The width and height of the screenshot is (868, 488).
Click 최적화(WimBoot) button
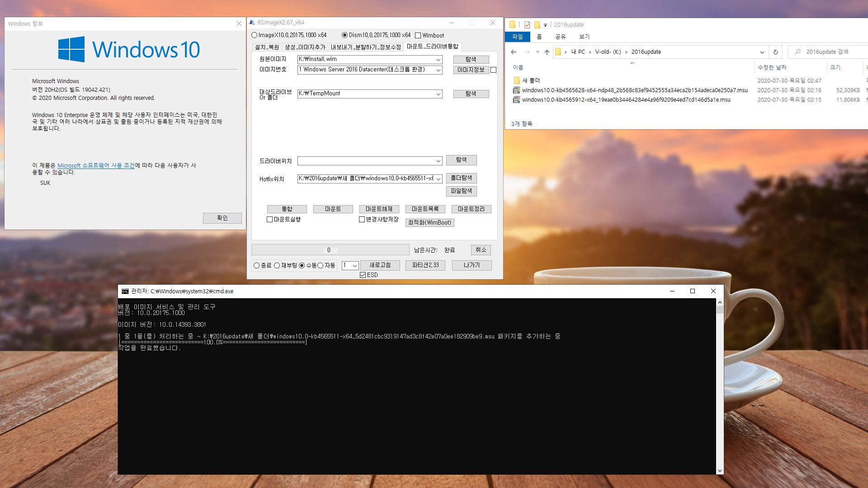click(x=430, y=223)
